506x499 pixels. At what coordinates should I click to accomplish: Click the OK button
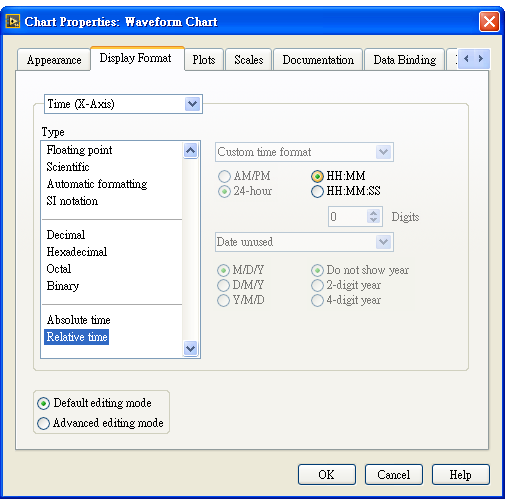pyautogui.click(x=327, y=474)
